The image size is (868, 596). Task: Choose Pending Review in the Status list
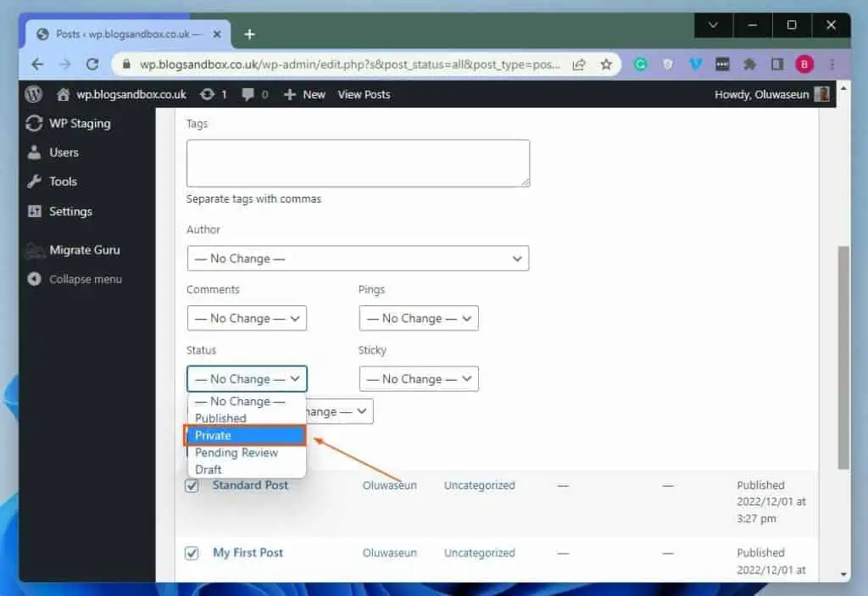click(x=247, y=453)
